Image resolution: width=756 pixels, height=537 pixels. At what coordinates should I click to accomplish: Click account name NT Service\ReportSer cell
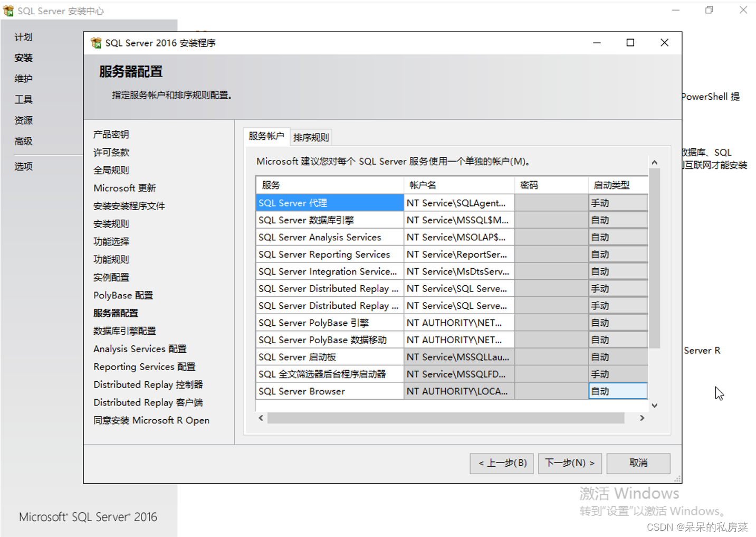coord(459,255)
